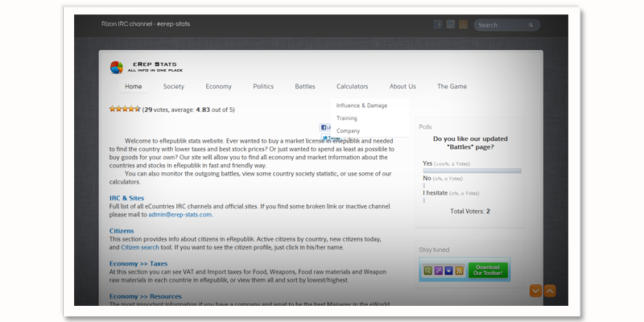This screenshot has height=322, width=644.
Task: Open the Politics menu
Action: (x=263, y=86)
